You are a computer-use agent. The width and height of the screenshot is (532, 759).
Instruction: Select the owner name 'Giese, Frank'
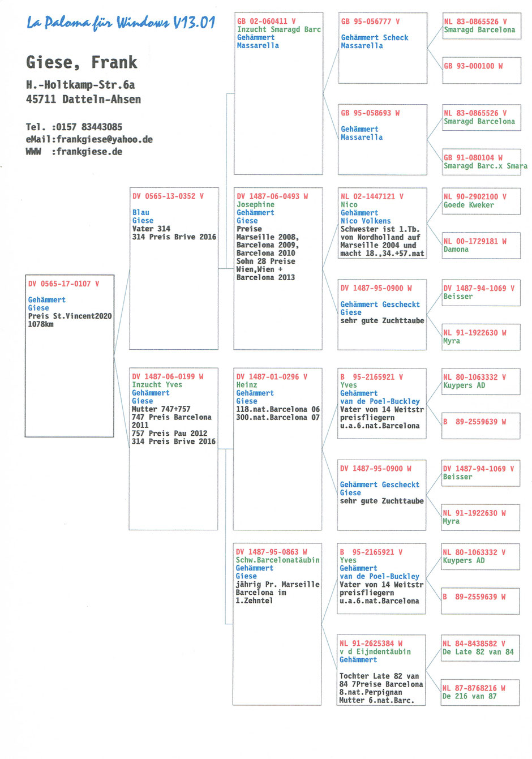point(81,62)
